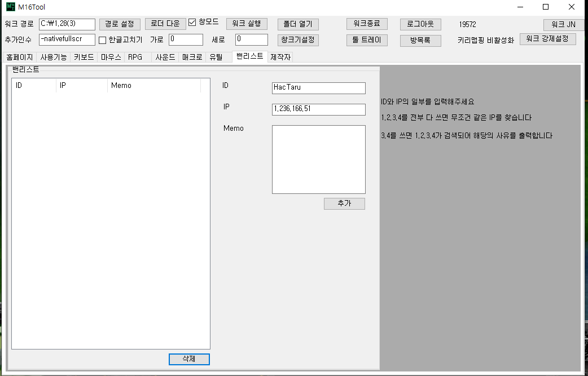Image resolution: width=588 pixels, height=376 pixels.
Task: Click the 로더 다운 button
Action: [165, 24]
